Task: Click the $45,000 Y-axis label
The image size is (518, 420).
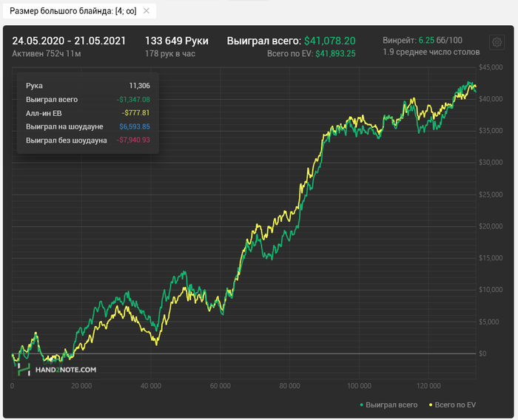Action: click(x=491, y=67)
